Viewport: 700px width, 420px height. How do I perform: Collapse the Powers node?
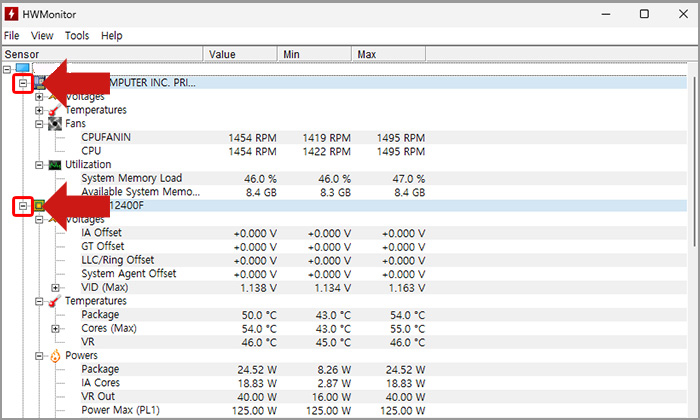(39, 356)
